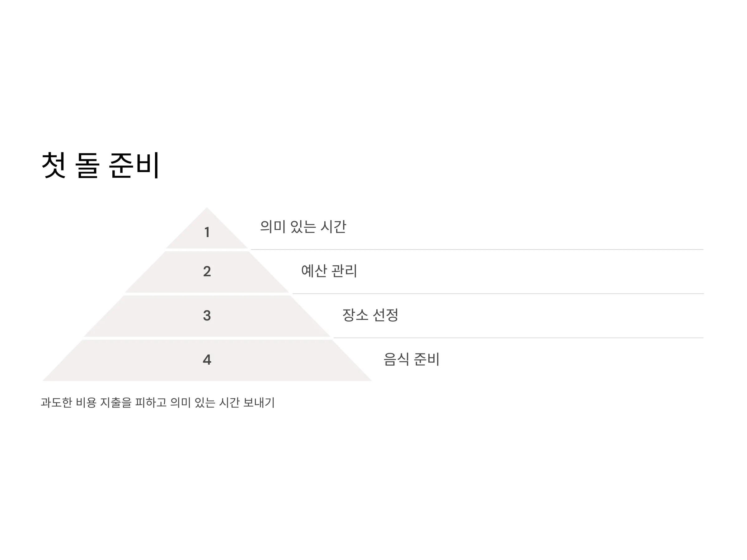The height and width of the screenshot is (560, 747).
Task: Click number 4 in the pyramid base
Action: coord(207,360)
